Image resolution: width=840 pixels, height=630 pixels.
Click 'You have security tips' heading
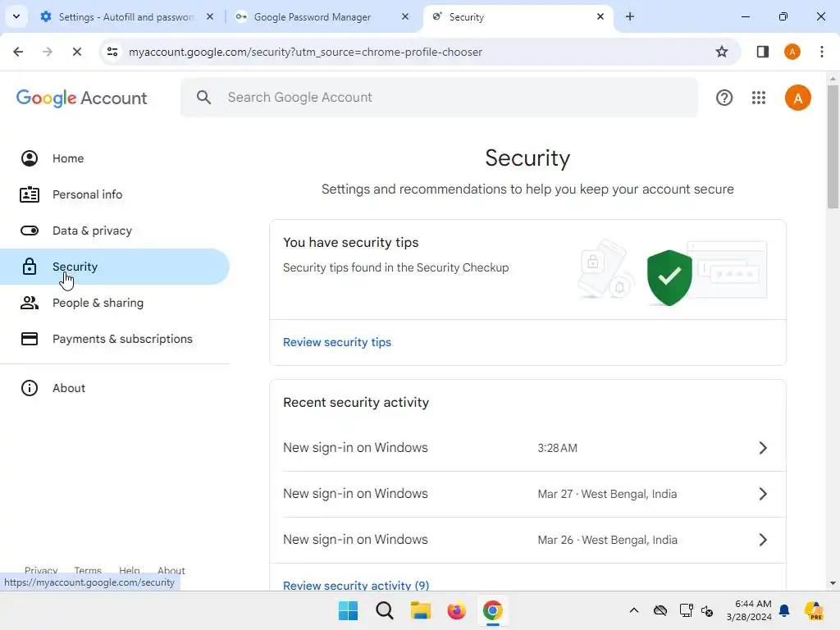[351, 243]
